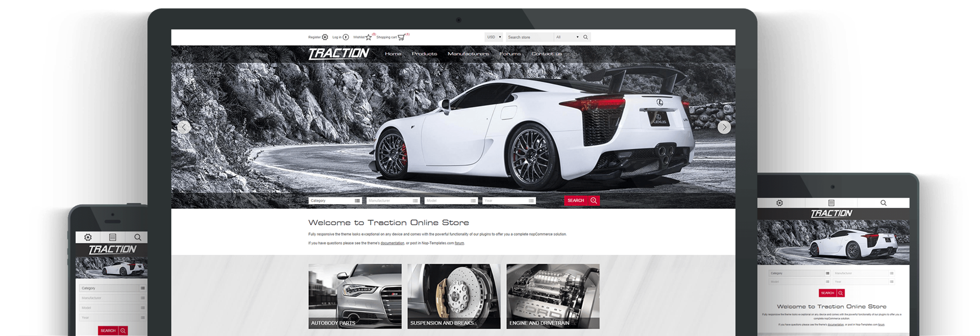
Task: Tap the car banner on phone
Action: (x=112, y=267)
